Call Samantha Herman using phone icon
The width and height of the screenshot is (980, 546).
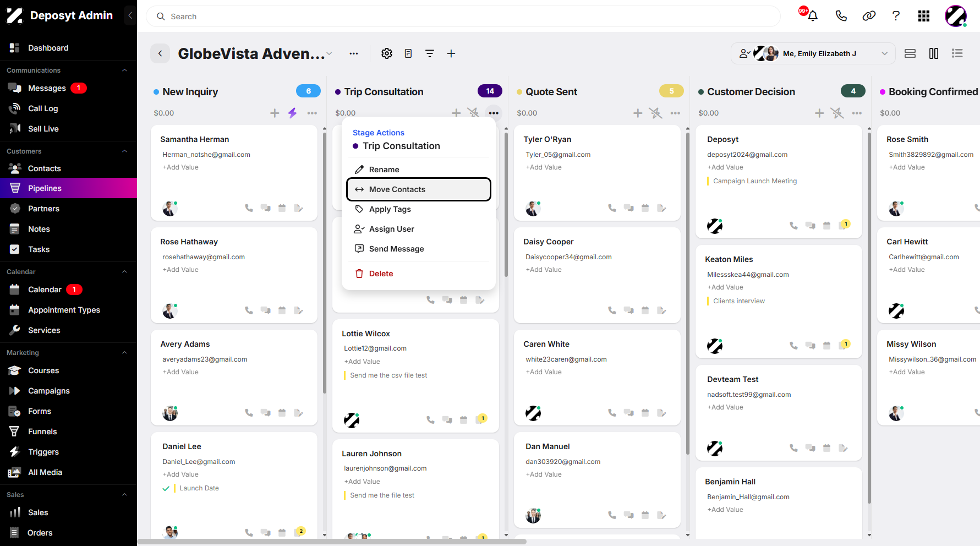(x=249, y=208)
